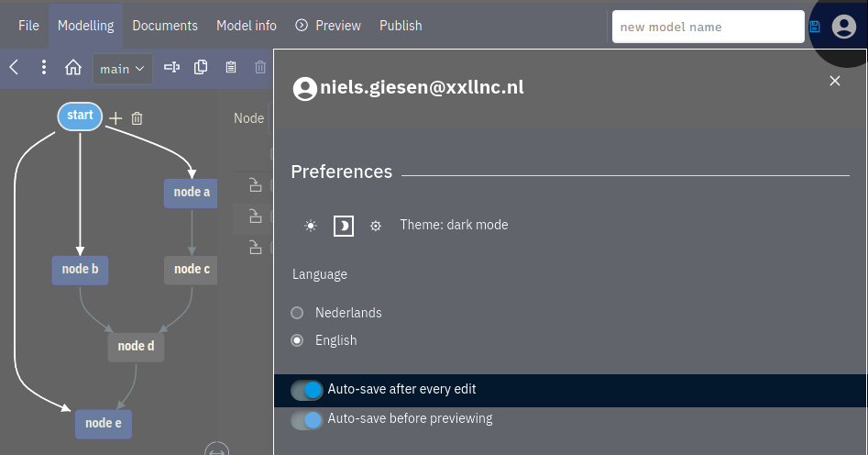Viewport: 868px width, 455px height.
Task: Expand the main branch dropdown
Action: click(122, 69)
